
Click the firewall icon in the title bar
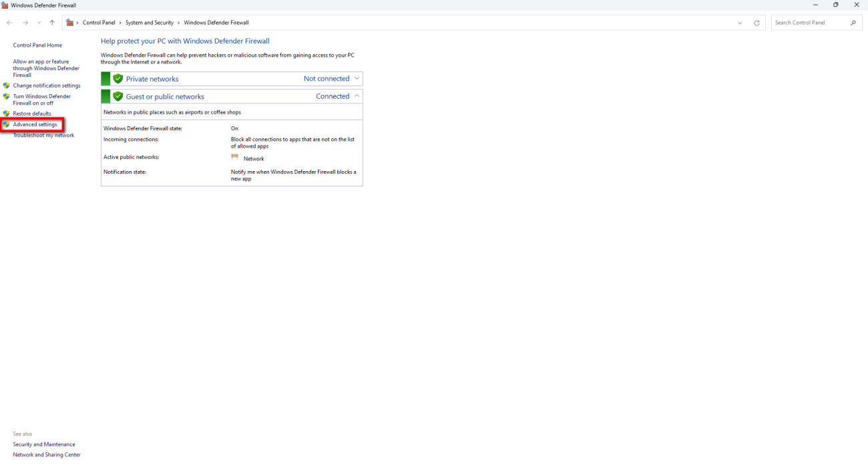tap(5, 5)
